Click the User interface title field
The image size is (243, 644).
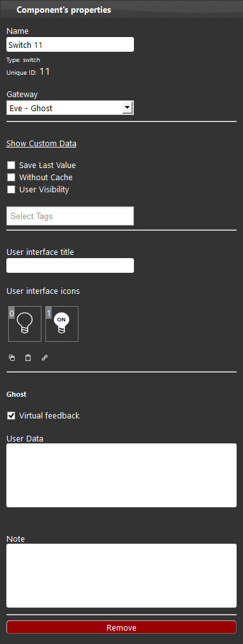[x=70, y=265]
